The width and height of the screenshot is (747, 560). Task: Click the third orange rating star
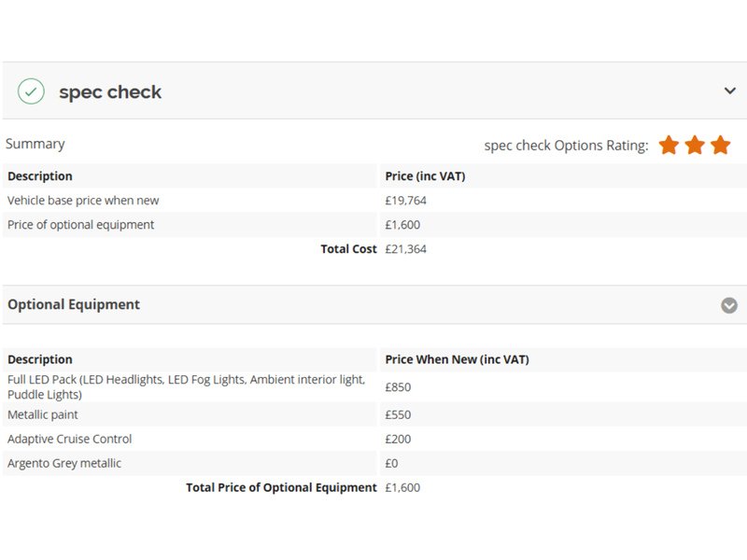click(x=720, y=146)
